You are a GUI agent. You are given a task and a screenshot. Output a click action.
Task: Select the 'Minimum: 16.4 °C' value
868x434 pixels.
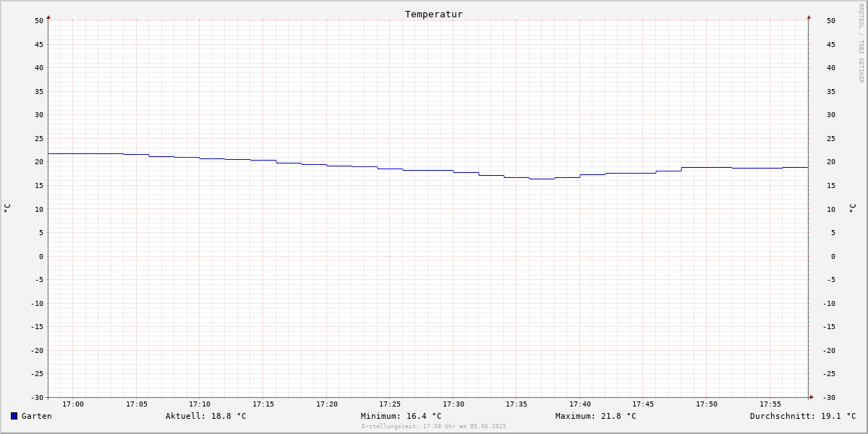coord(401,416)
